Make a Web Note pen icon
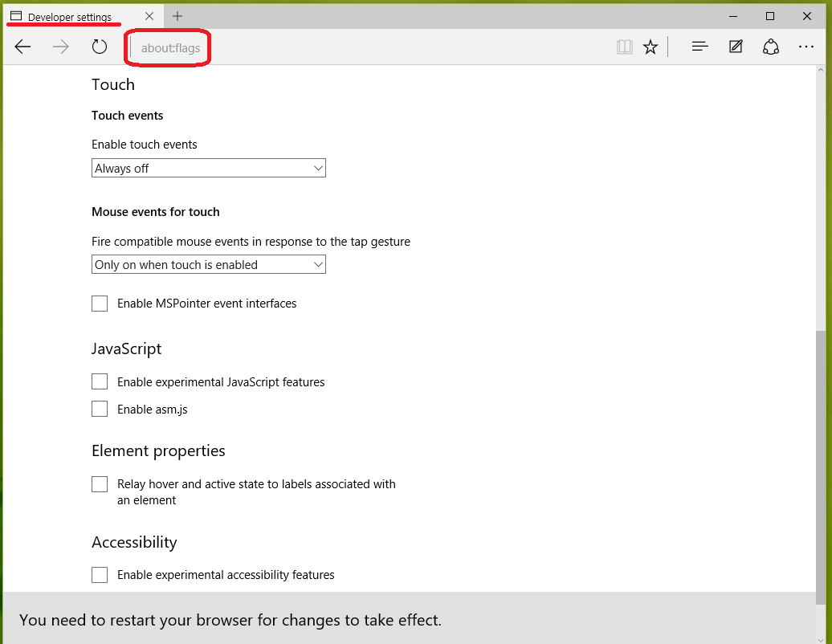Viewport: 832px width, 644px height. click(736, 47)
